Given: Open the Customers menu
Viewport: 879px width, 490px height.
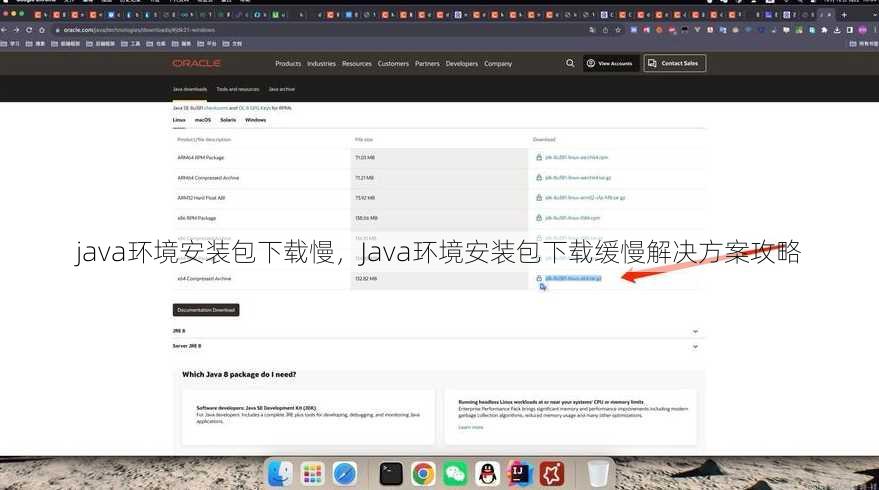Looking at the screenshot, I should coord(393,64).
